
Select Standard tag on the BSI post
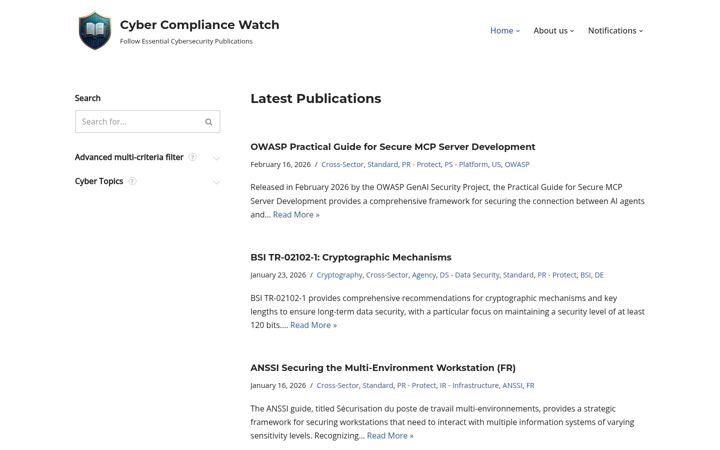[x=518, y=275]
